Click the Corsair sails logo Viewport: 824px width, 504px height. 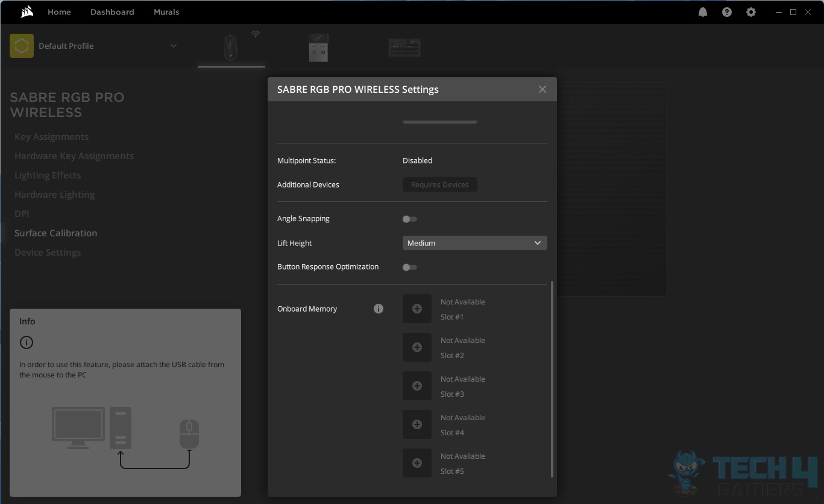tap(27, 11)
